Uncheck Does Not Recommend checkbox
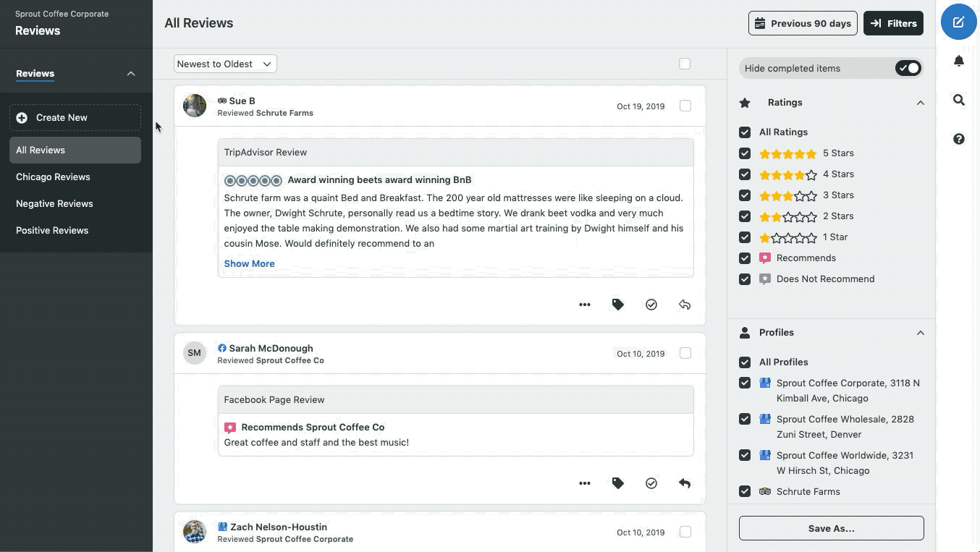 [745, 279]
